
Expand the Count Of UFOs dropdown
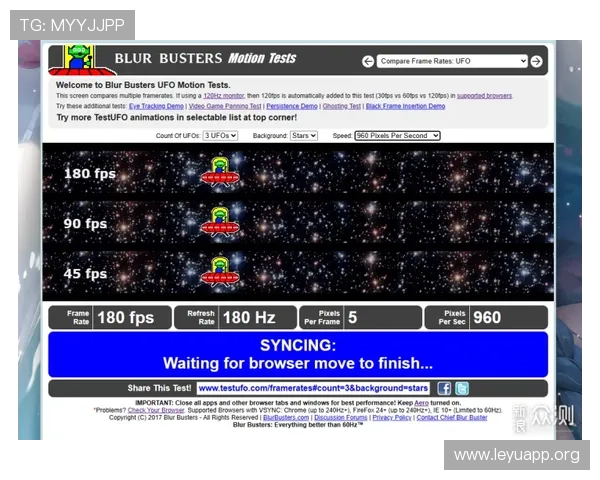point(220,135)
